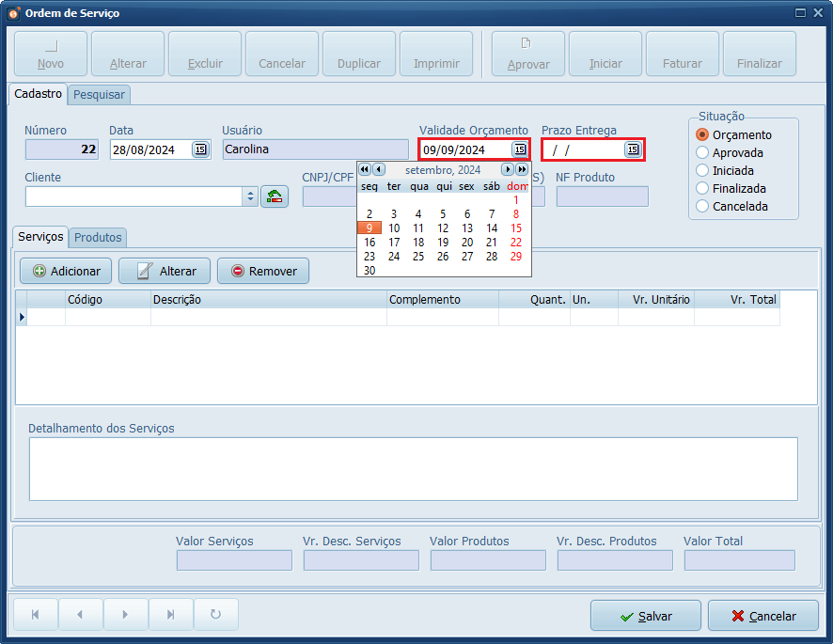Click the Salvar button
Screen dimensions: 833x644
[x=645, y=616]
